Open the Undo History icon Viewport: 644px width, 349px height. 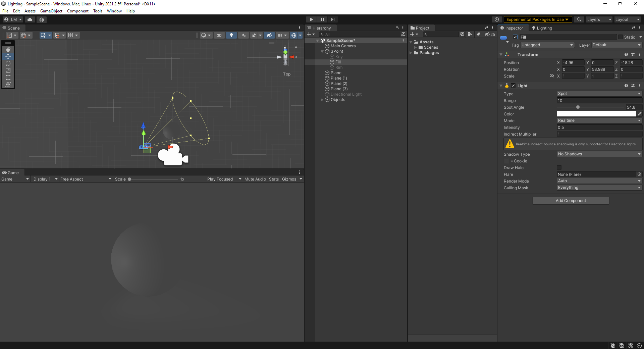tap(497, 19)
